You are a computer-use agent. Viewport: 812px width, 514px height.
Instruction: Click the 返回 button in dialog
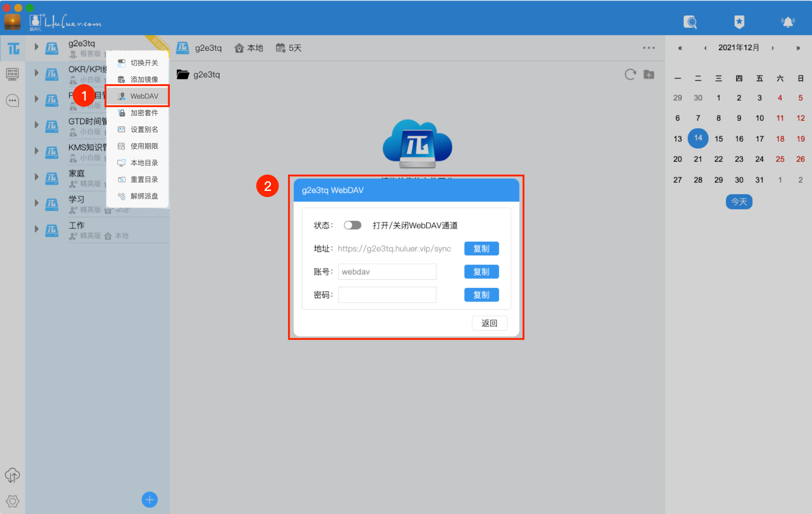(x=490, y=323)
